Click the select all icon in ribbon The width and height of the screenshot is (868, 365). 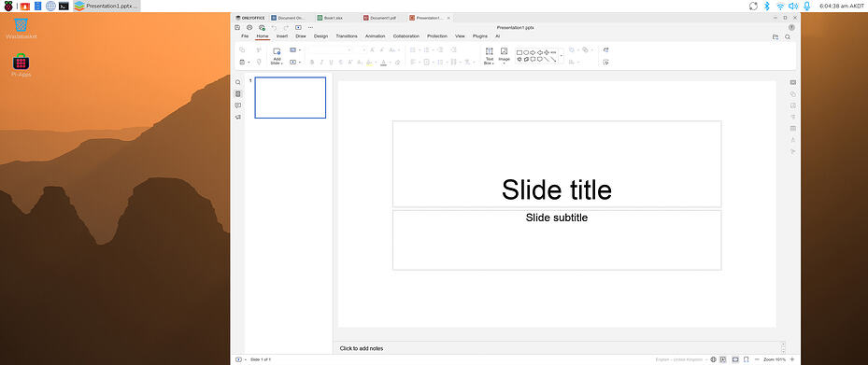coord(606,63)
